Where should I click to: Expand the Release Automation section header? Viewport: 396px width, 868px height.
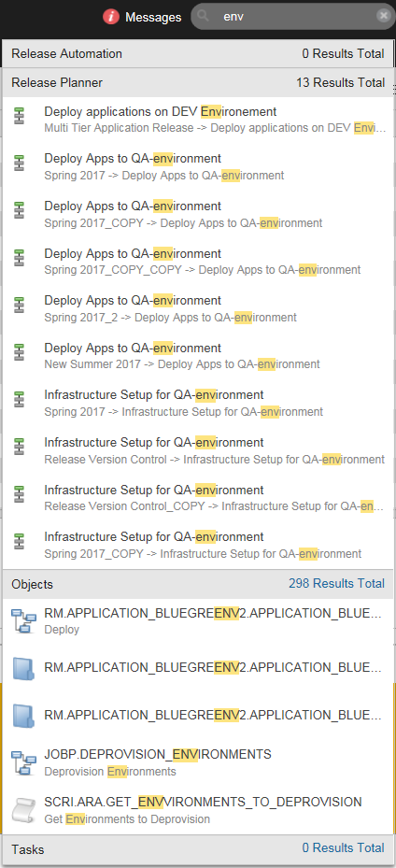198,53
